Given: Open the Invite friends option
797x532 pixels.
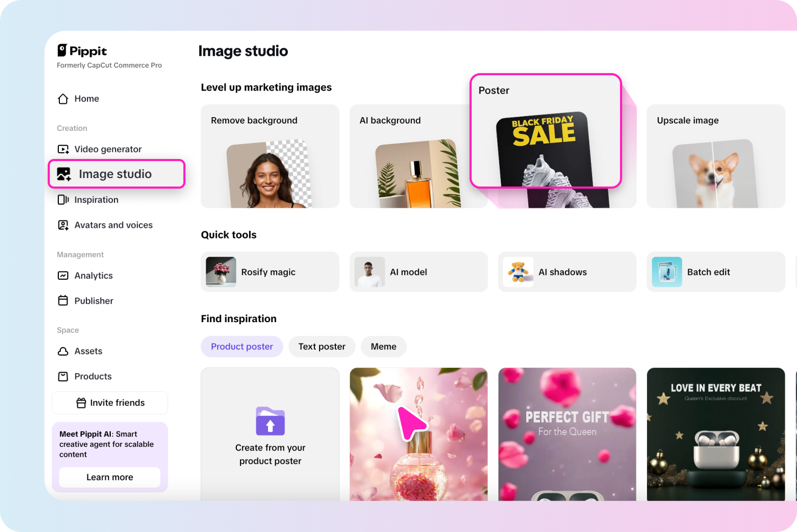Looking at the screenshot, I should pyautogui.click(x=110, y=403).
